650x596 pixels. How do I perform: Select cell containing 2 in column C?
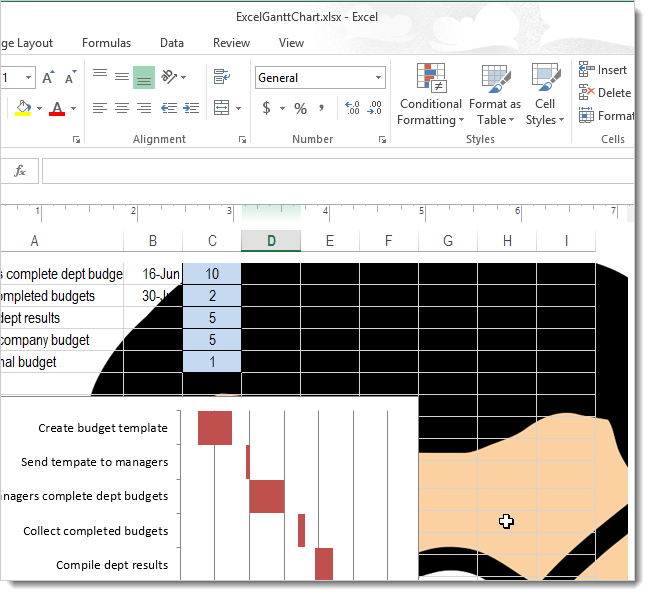[x=212, y=296]
